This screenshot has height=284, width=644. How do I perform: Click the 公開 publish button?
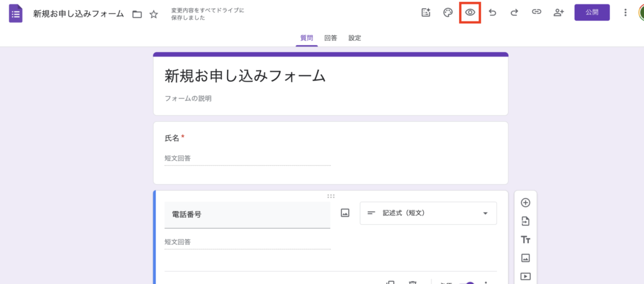[x=592, y=13]
